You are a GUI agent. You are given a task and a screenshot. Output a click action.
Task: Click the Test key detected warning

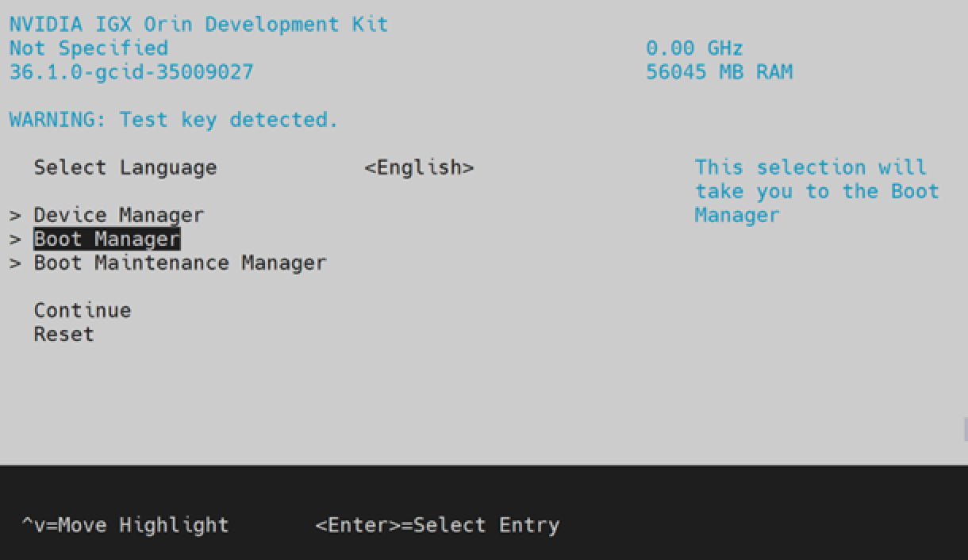[171, 119]
